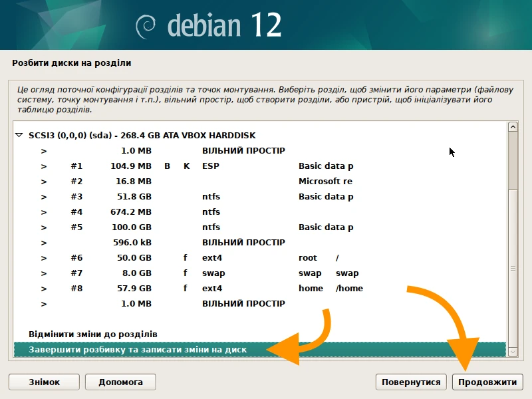Select partition #8 57.9 GB home
Image resolution: width=532 pixels, height=399 pixels.
(260, 288)
